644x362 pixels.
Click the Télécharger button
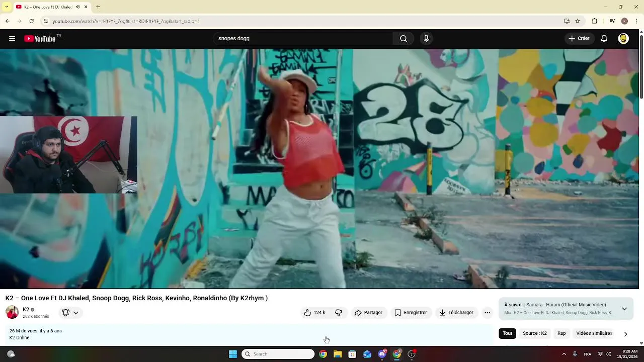pyautogui.click(x=456, y=313)
